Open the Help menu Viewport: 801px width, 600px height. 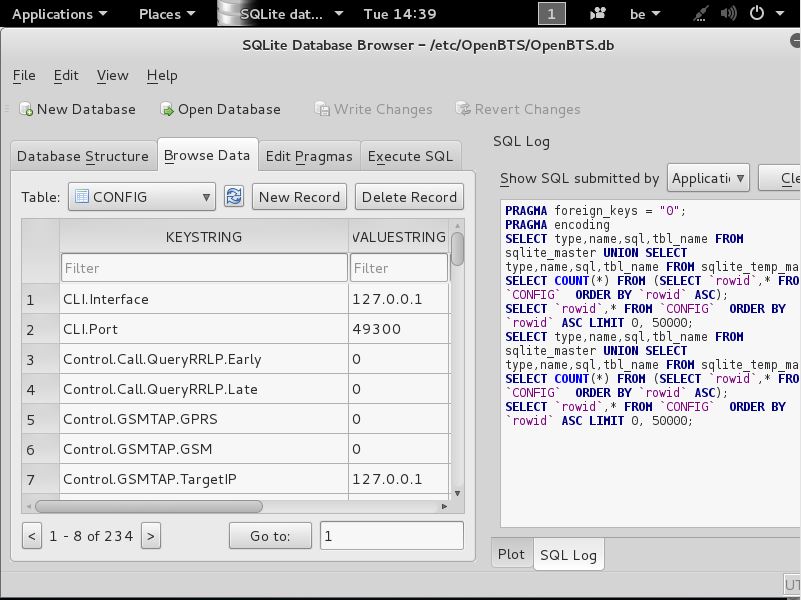click(x=162, y=76)
